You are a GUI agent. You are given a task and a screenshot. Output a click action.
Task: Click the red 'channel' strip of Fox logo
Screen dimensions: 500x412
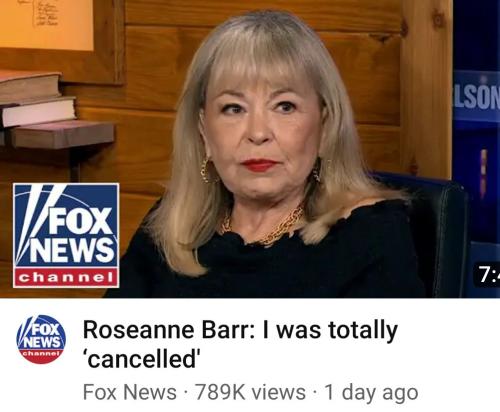(x=66, y=277)
